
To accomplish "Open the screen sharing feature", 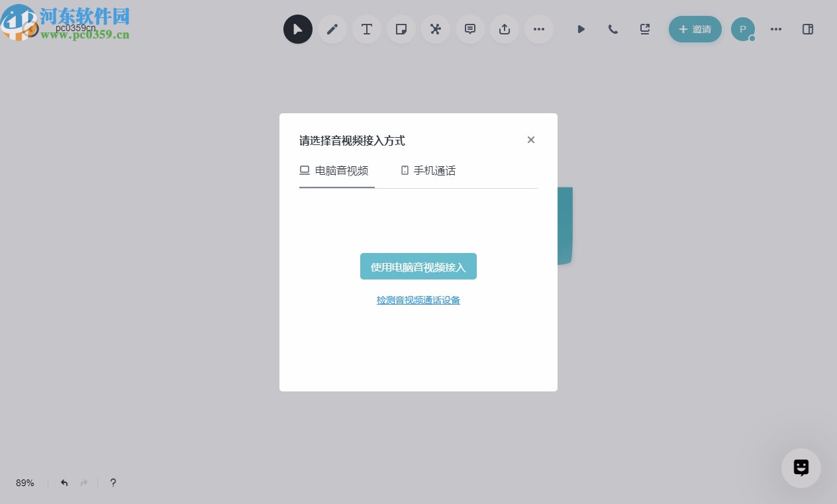I will (645, 29).
